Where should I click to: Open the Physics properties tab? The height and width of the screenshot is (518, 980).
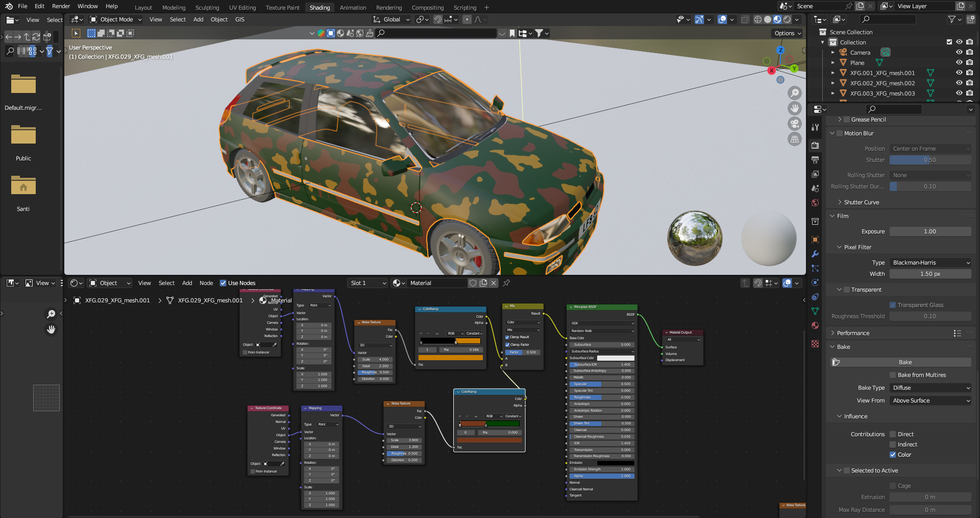tap(815, 282)
